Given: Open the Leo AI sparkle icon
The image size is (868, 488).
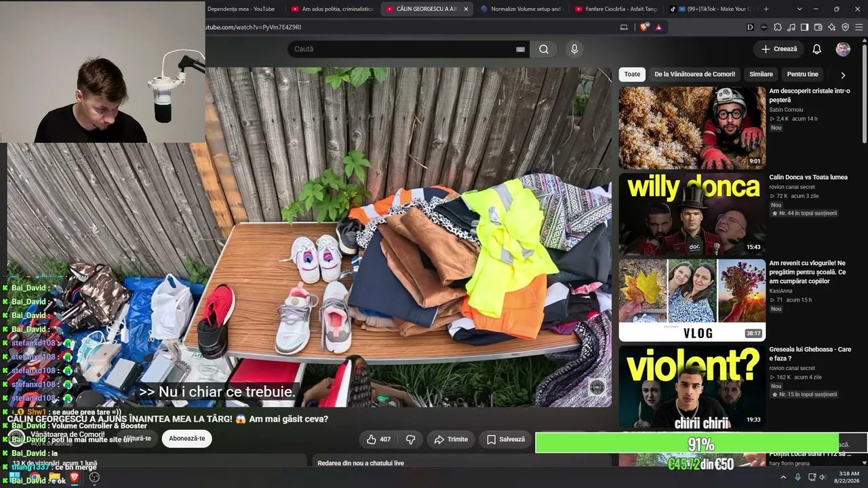Looking at the screenshot, I should [x=832, y=27].
